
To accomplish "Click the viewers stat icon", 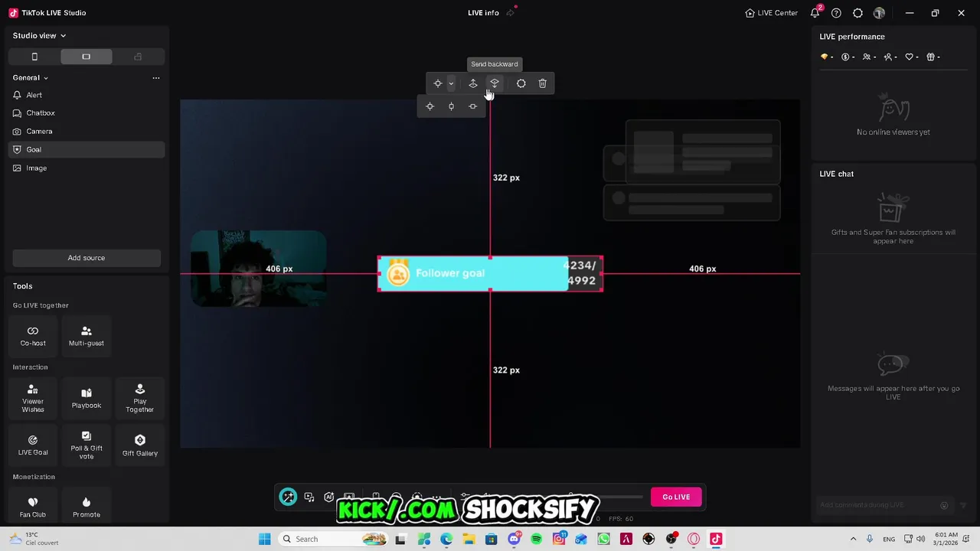I will (867, 57).
